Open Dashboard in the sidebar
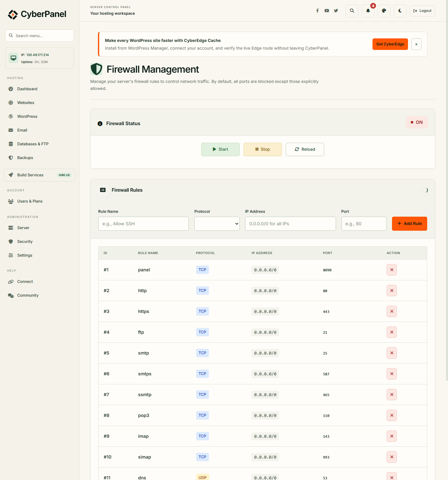 (x=39, y=89)
